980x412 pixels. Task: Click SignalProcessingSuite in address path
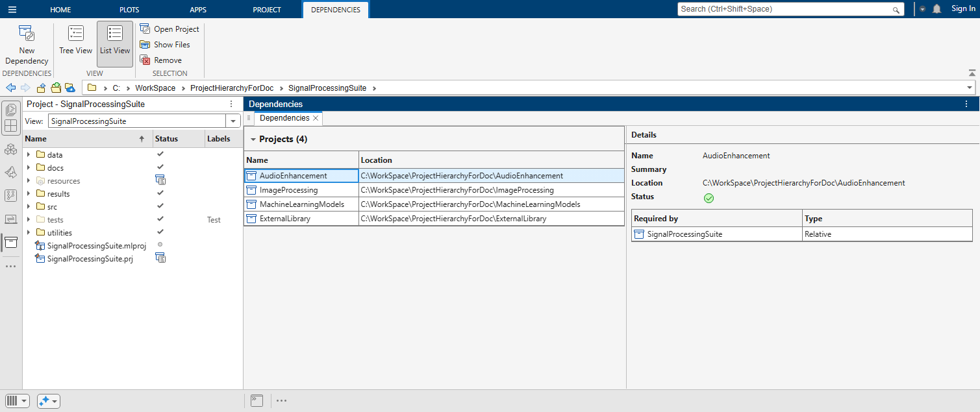(327, 88)
